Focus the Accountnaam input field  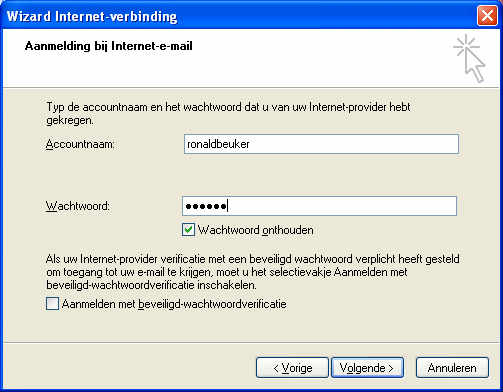pos(321,144)
